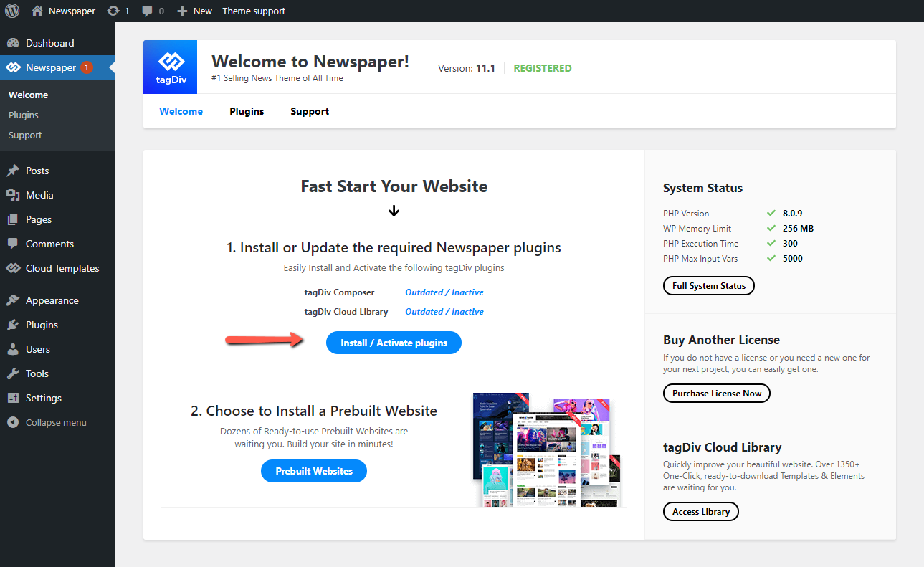Click the PHP Version value 8.0.9
The width and height of the screenshot is (924, 567).
[x=793, y=214]
